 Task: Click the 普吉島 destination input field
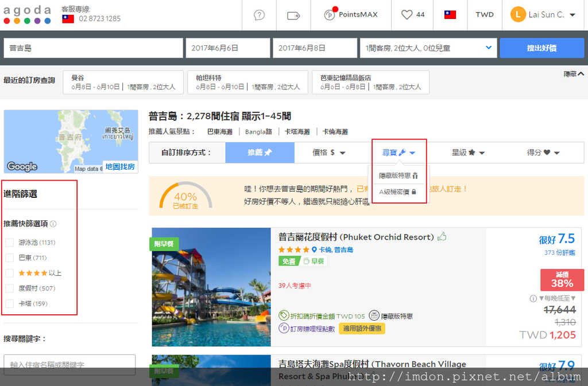(x=94, y=48)
